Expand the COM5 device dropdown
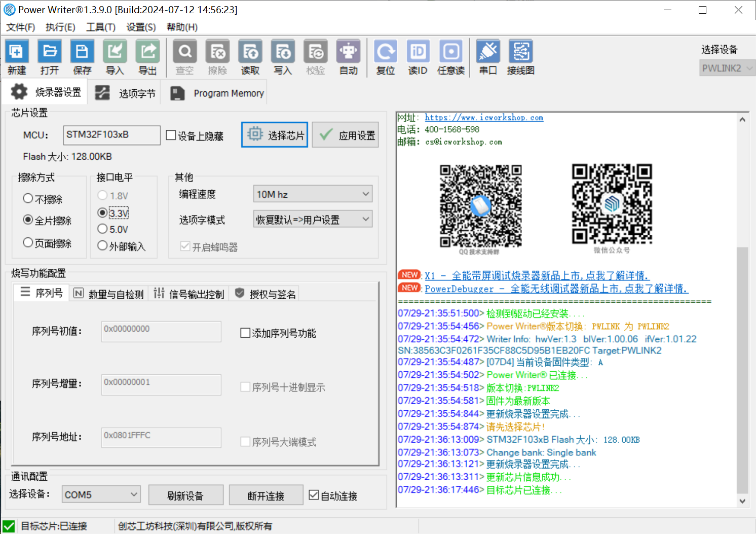Screen dimensions: 756x534 (101, 494)
